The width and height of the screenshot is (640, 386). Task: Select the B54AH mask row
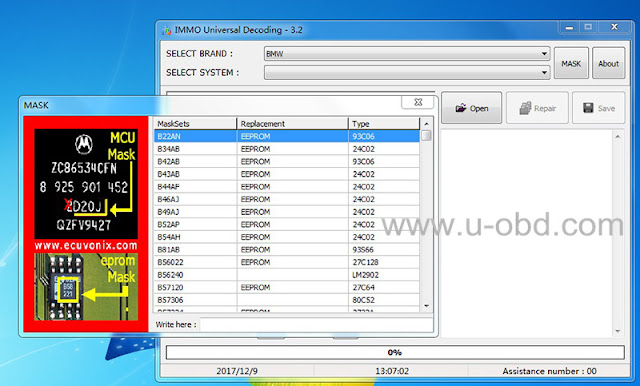click(x=287, y=237)
